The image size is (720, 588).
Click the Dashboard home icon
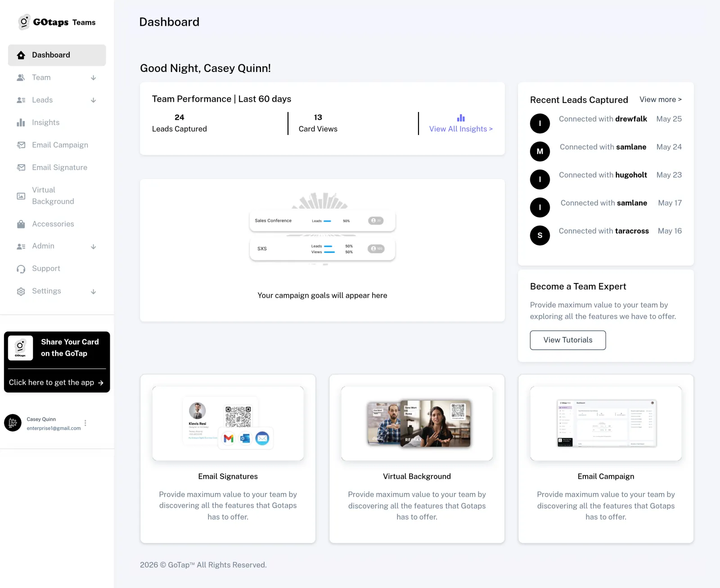click(x=21, y=55)
